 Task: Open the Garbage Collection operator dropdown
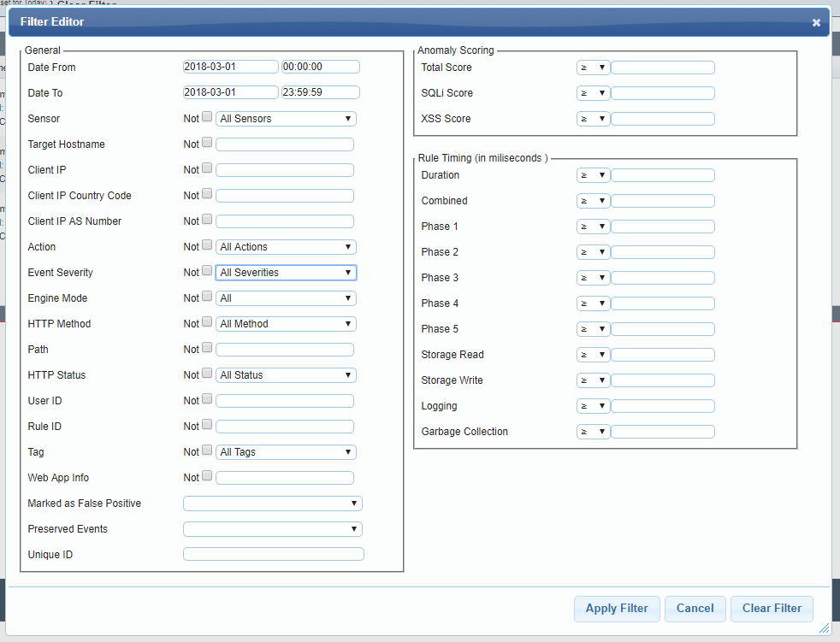593,432
